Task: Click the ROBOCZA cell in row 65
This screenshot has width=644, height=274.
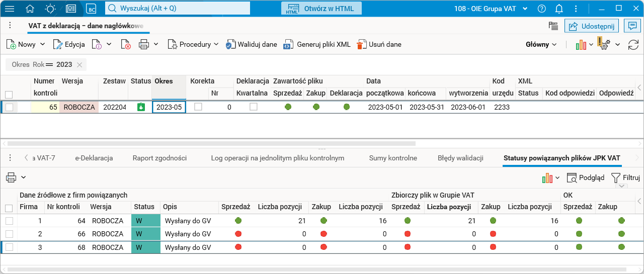Action: click(80, 107)
